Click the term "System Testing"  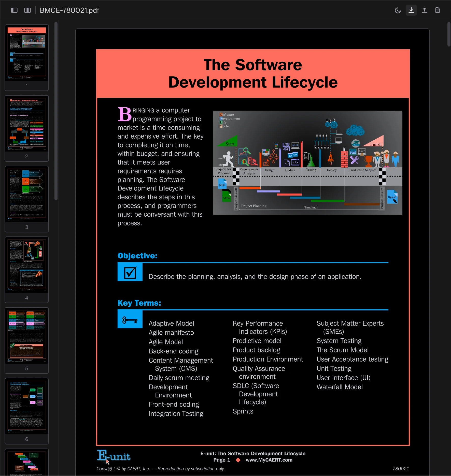tap(339, 341)
